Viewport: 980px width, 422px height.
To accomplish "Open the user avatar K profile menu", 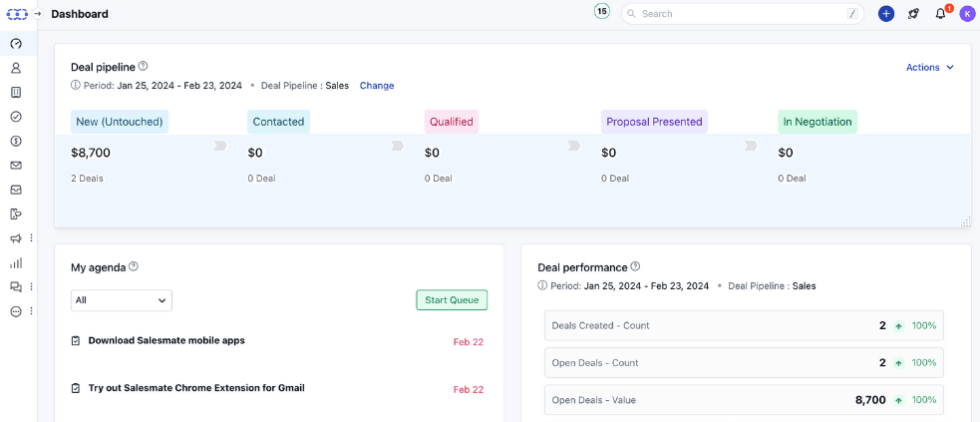I will (x=967, y=14).
